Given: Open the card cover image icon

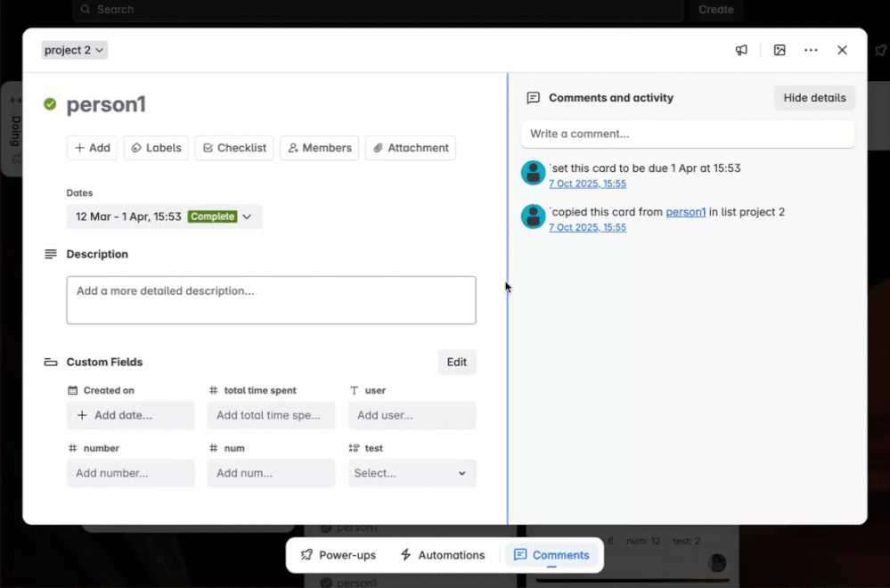Looking at the screenshot, I should pyautogui.click(x=780, y=50).
